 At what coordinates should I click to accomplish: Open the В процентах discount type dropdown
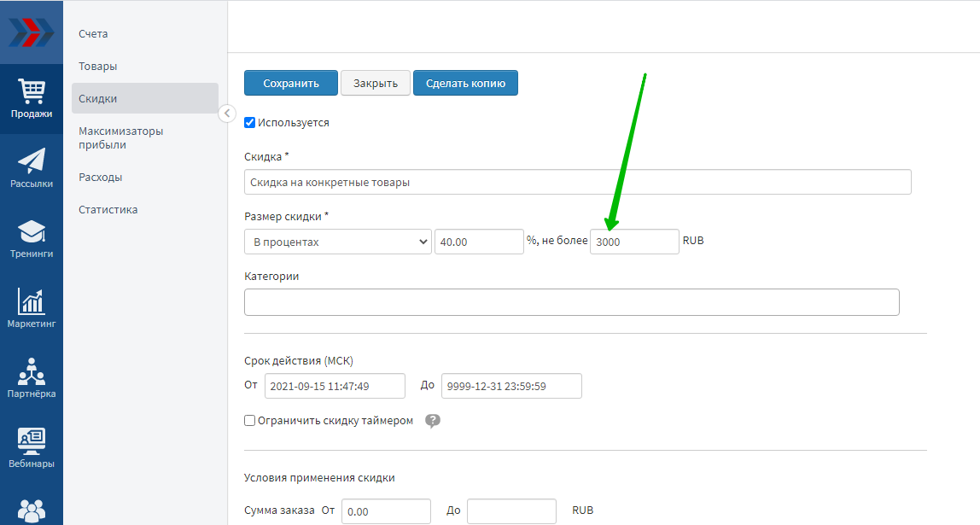(338, 242)
